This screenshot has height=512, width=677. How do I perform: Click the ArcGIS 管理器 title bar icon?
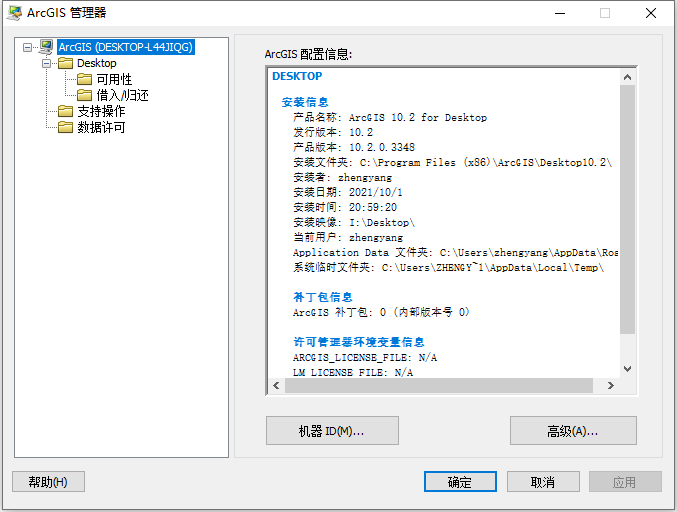[x=14, y=13]
